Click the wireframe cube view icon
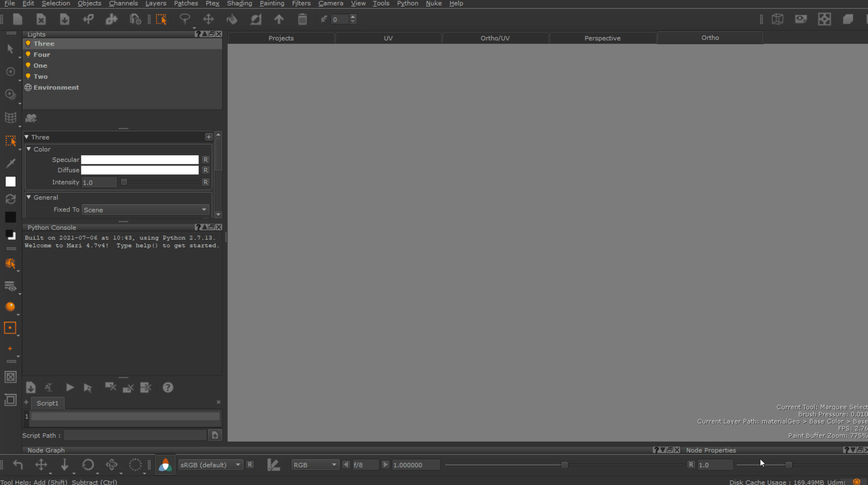This screenshot has width=868, height=485. click(x=777, y=19)
